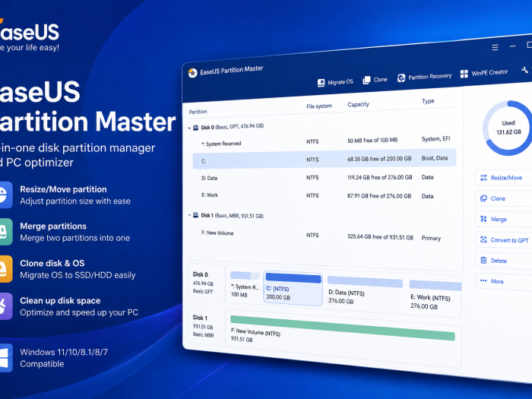Screen dimensions: 532x399
Task: Click '87.91 GB free of 276.00 GB' capacity cell
Action: click(379, 196)
